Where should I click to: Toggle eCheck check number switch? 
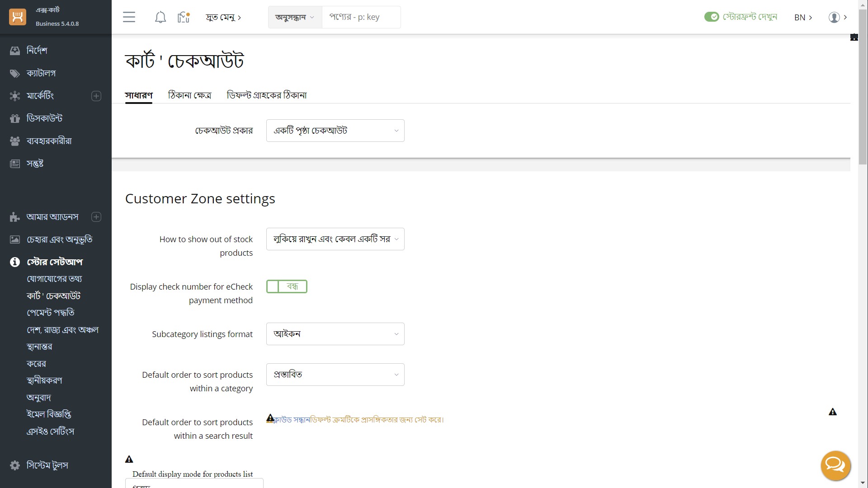point(287,286)
